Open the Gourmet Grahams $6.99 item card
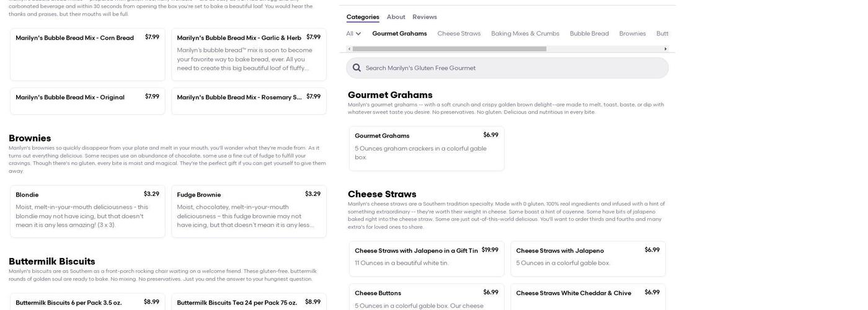This screenshot has width=868, height=310. coord(427,149)
